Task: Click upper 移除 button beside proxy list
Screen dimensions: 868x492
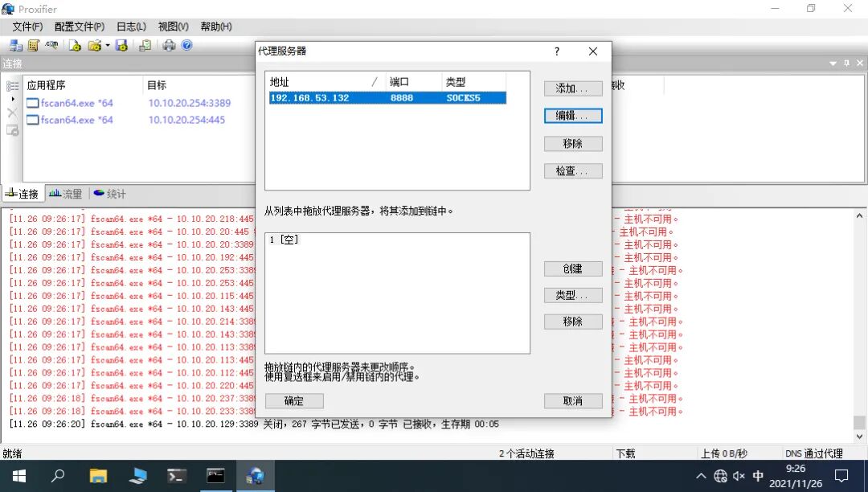Action: pyautogui.click(x=573, y=143)
